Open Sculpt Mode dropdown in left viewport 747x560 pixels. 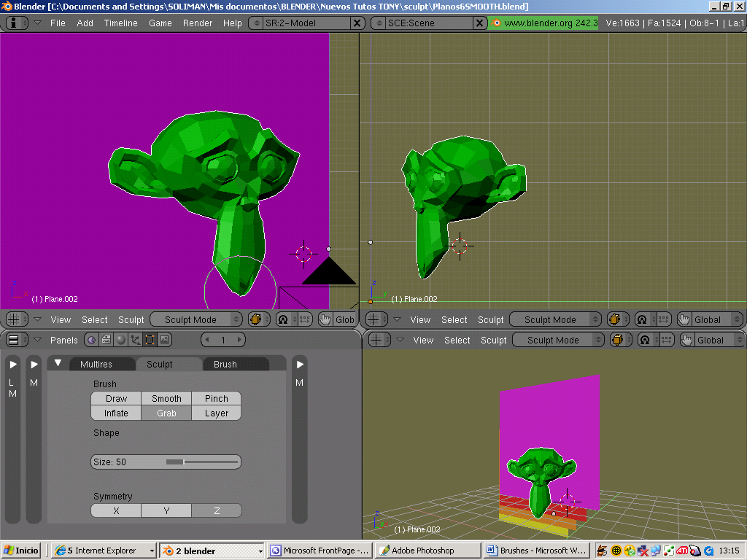coord(196,319)
